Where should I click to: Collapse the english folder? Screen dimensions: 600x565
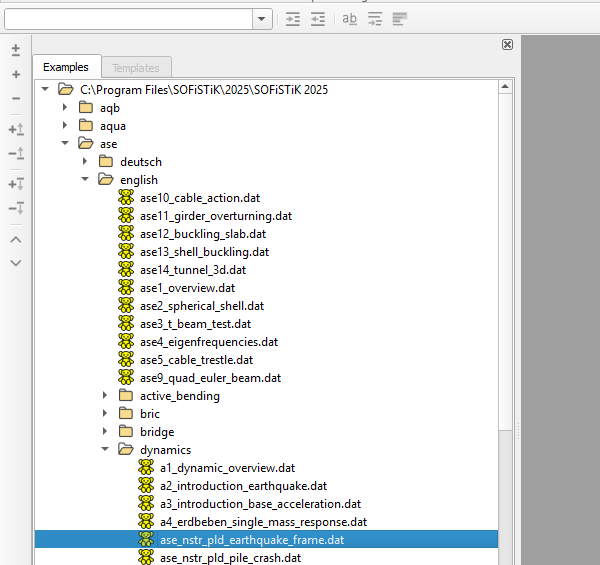85,179
